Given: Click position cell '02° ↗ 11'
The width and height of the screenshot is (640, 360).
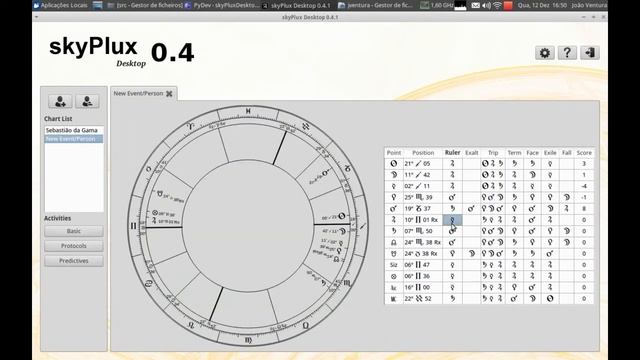Looking at the screenshot, I should (423, 186).
